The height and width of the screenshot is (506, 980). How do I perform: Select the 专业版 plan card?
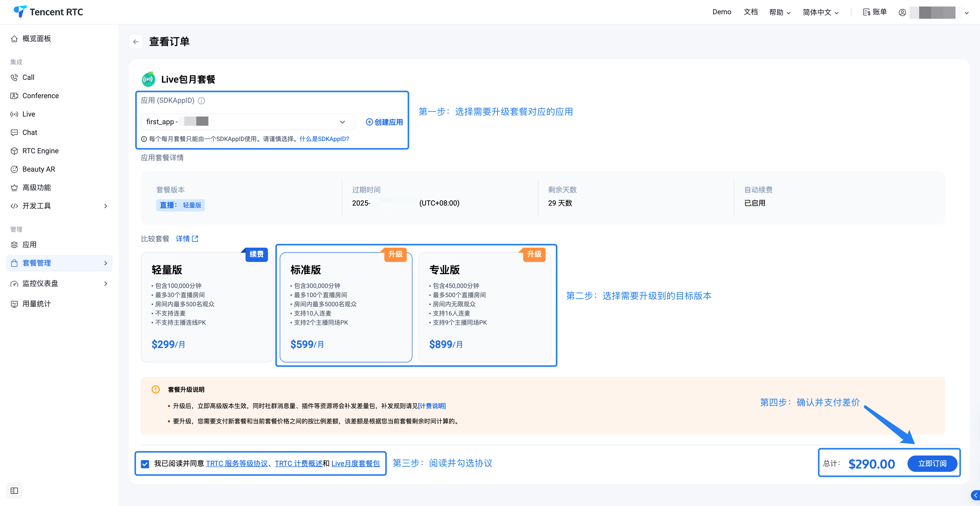pos(484,307)
